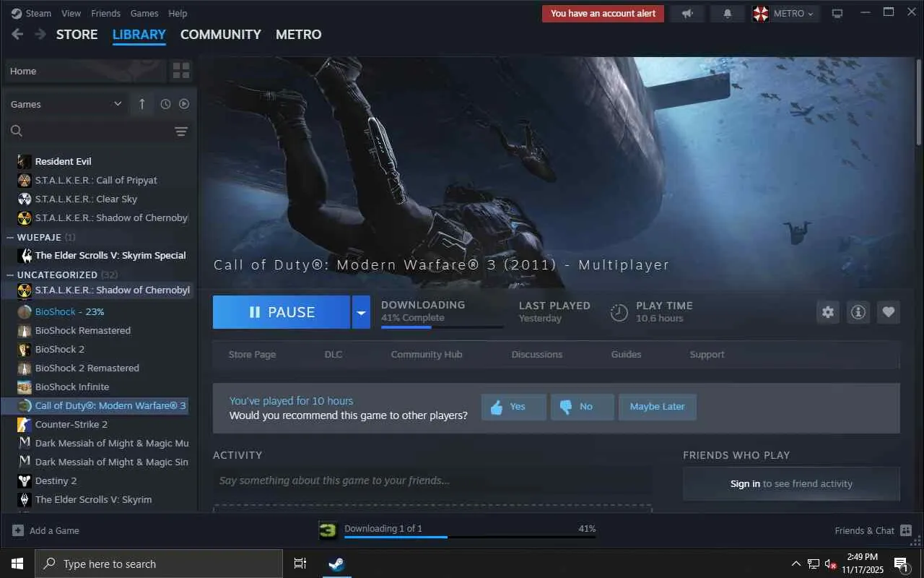Viewport: 924px width, 578px height.
Task: Click the thumbs-down No recommendation
Action: (x=583, y=407)
